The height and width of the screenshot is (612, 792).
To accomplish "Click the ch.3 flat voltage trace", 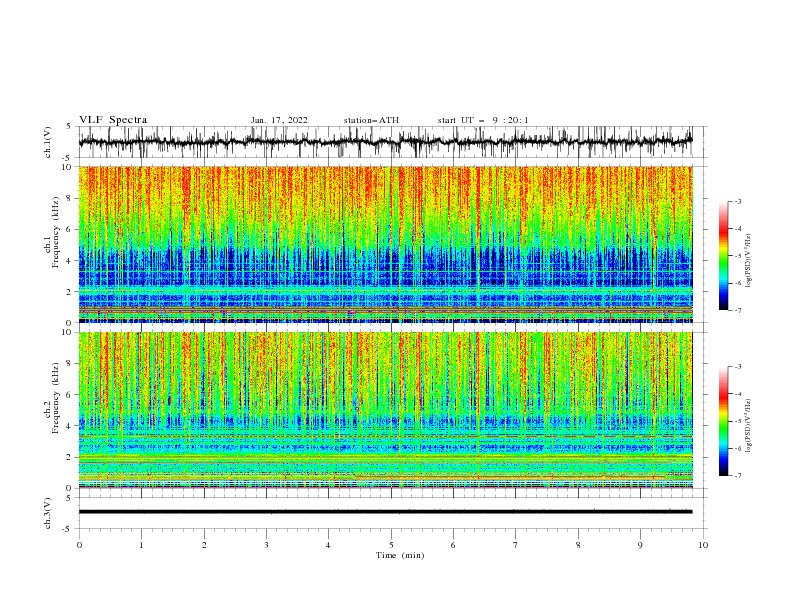I will click(385, 512).
